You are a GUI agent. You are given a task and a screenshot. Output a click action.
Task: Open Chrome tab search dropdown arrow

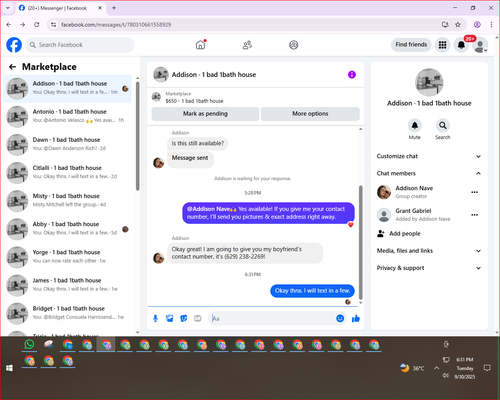[8, 8]
